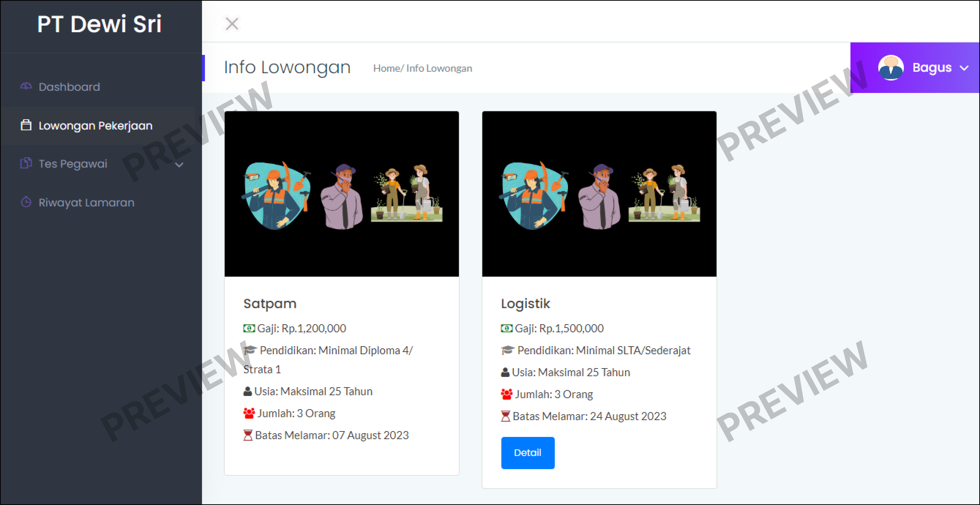Select Lowongan Pekerjaan menu item

click(98, 126)
